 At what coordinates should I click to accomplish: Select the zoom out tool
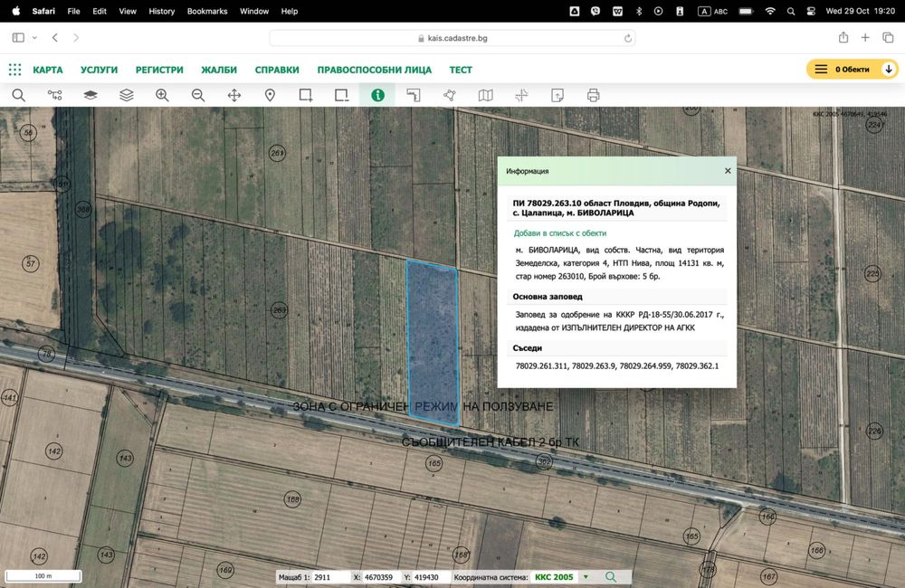pos(198,95)
